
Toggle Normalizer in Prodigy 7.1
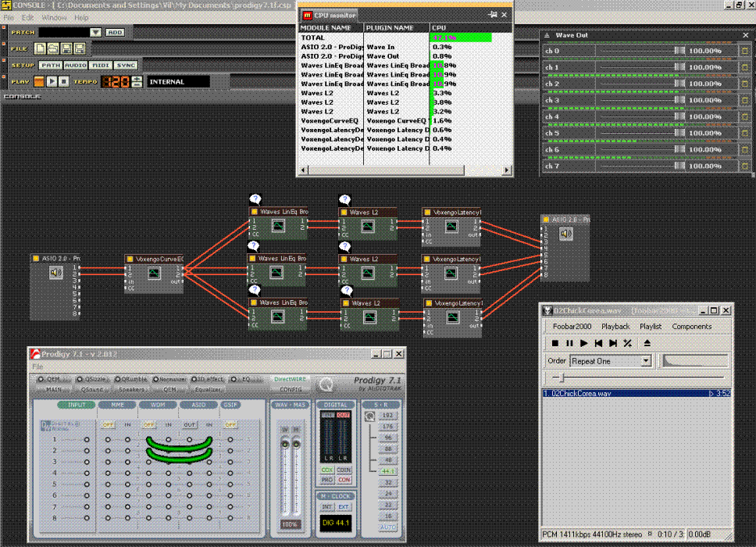tap(155, 380)
